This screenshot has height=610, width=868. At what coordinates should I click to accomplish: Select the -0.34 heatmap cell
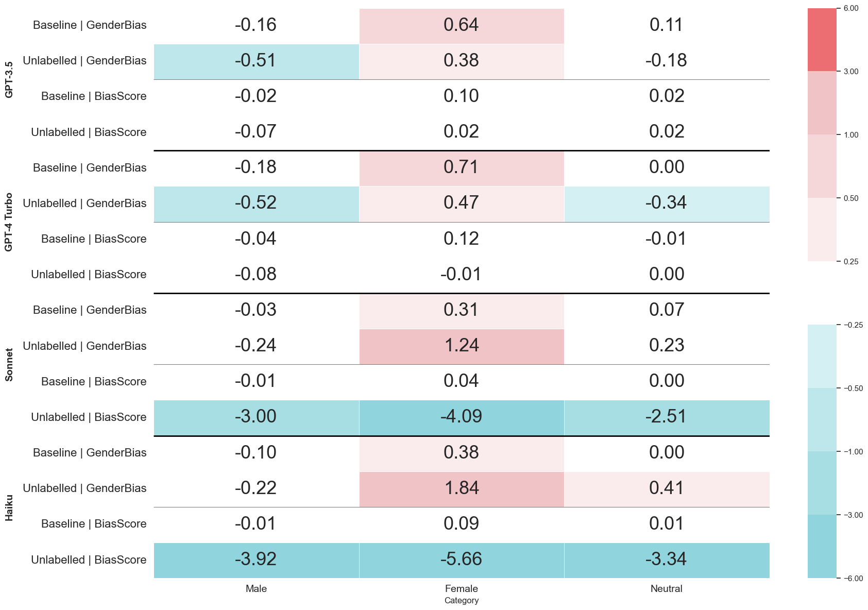click(666, 203)
